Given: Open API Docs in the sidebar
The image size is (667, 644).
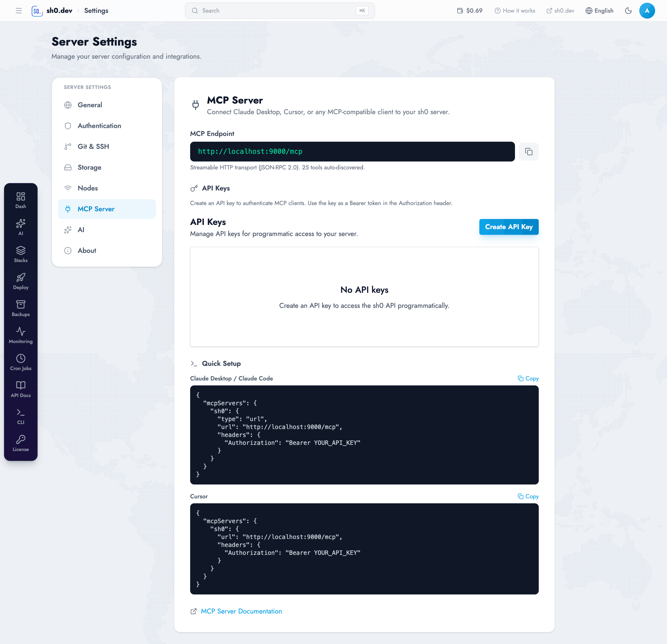Looking at the screenshot, I should (21, 389).
